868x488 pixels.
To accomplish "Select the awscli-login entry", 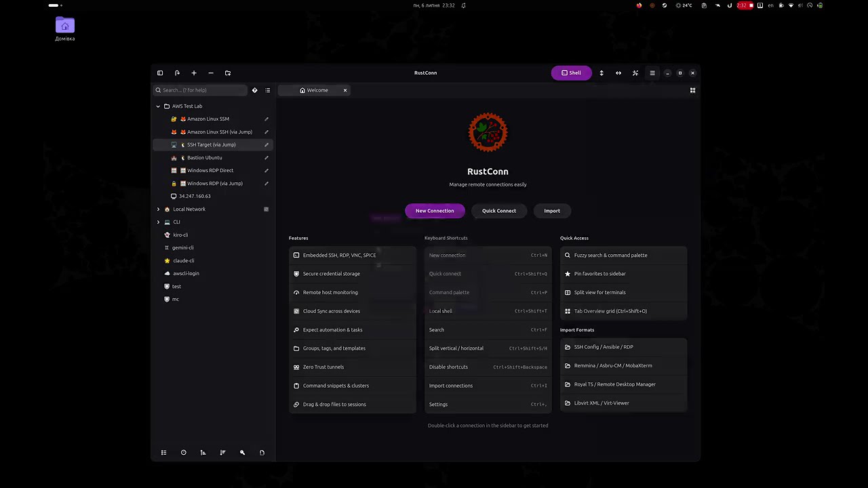I will pos(213,274).
